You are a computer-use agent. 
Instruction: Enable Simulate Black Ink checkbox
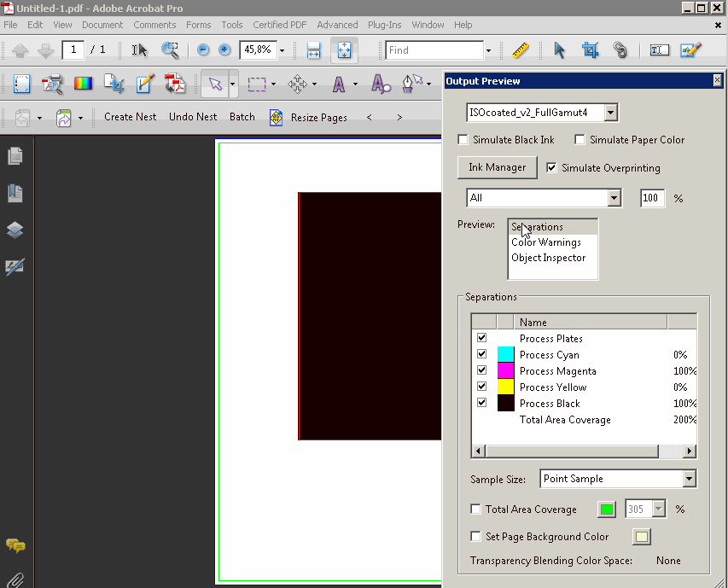(x=463, y=140)
